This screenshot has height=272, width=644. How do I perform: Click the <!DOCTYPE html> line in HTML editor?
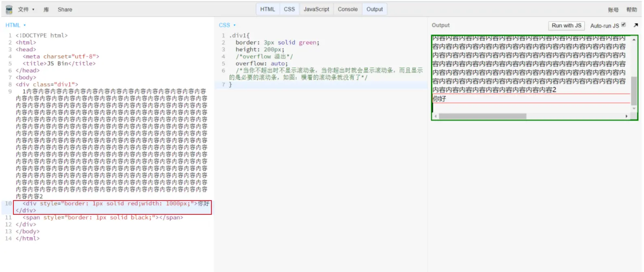[x=41, y=35]
